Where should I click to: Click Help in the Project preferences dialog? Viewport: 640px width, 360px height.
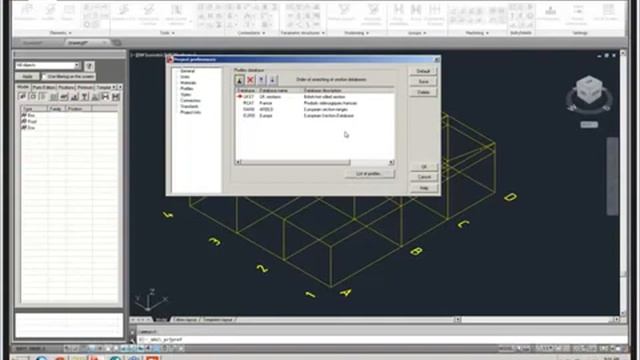pos(424,188)
